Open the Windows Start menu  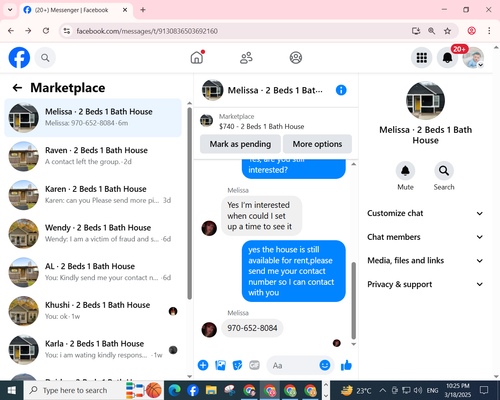12,390
